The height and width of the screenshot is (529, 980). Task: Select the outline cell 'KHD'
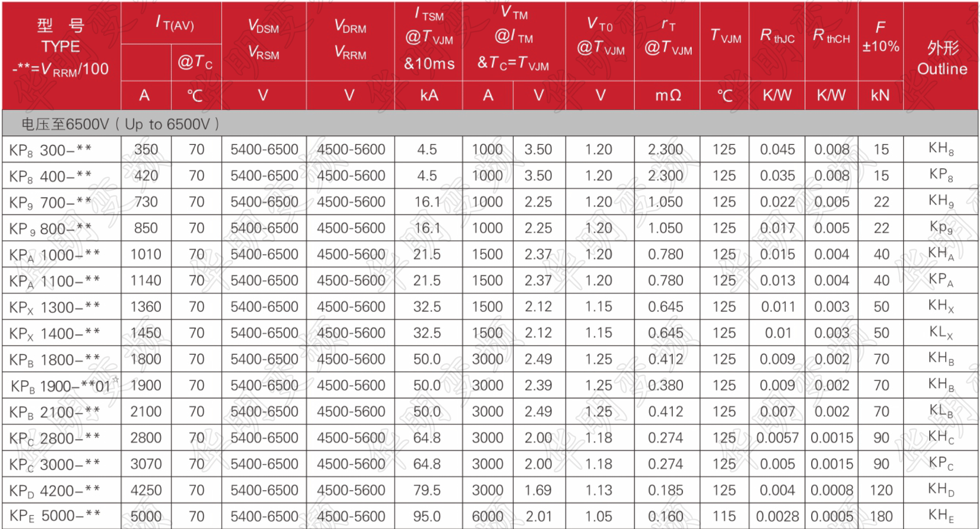pyautogui.click(x=941, y=490)
